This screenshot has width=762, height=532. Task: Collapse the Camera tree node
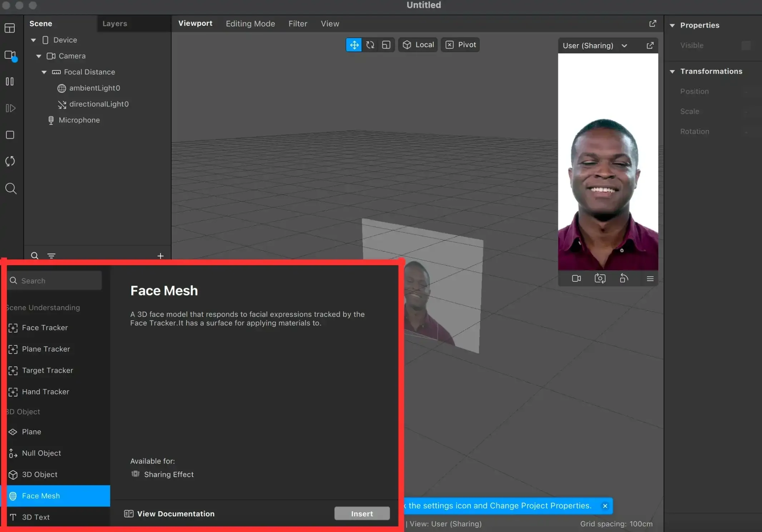(x=39, y=56)
